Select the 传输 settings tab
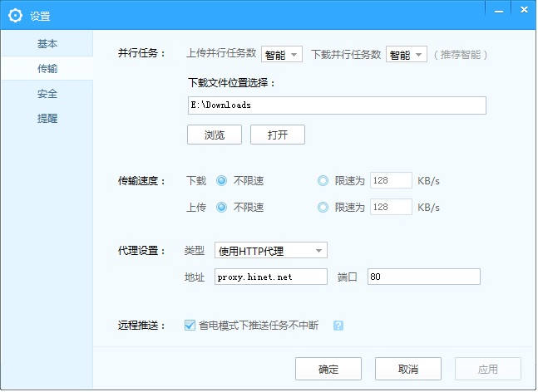Image resolution: width=538 pixels, height=392 pixels. (x=47, y=69)
